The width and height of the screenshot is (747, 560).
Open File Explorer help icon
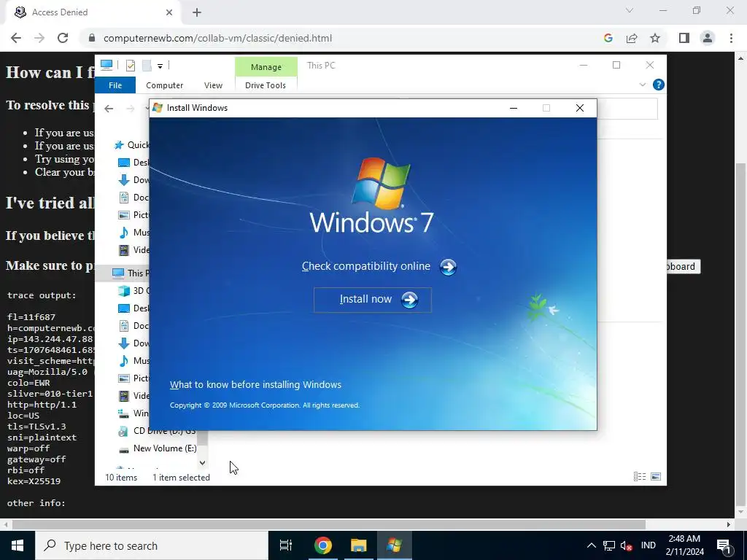659,85
